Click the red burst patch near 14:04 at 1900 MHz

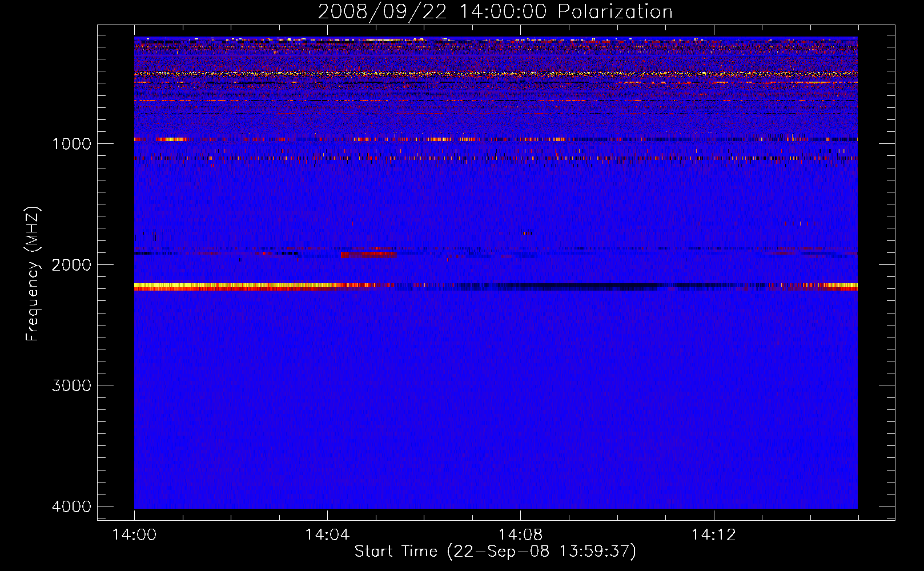(x=368, y=255)
